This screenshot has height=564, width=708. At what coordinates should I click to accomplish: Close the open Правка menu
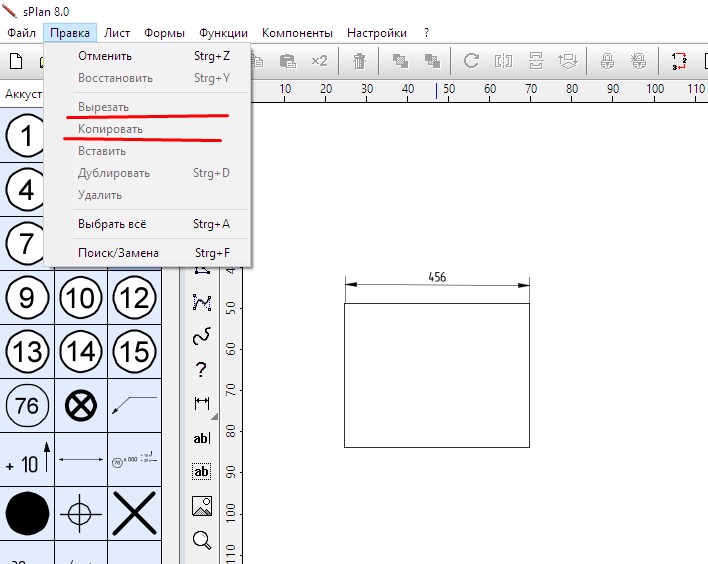point(70,33)
